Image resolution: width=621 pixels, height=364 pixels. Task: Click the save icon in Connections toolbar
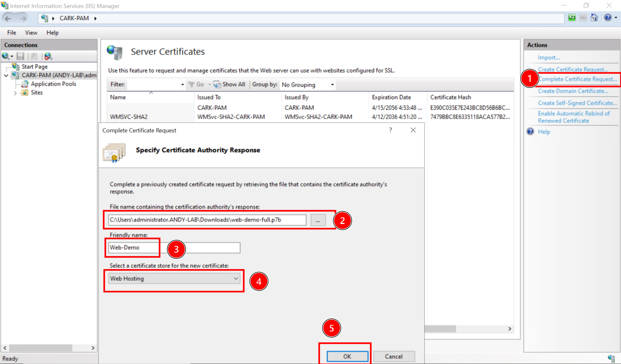click(x=21, y=56)
